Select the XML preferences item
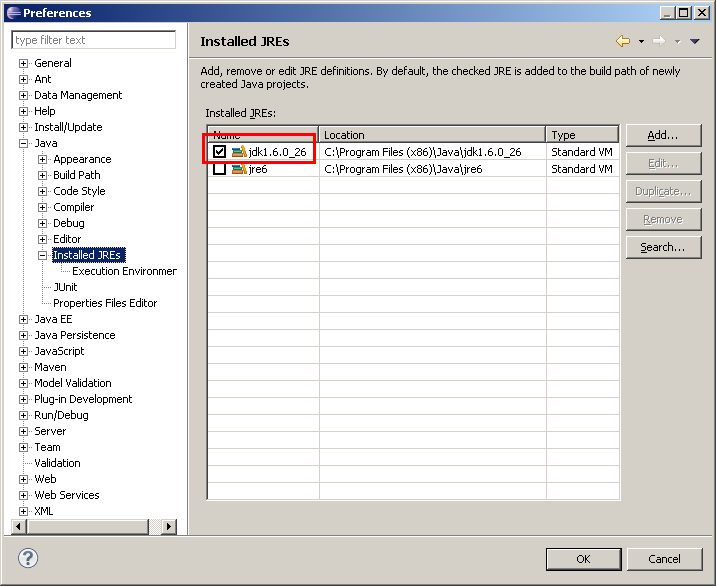 click(x=44, y=511)
